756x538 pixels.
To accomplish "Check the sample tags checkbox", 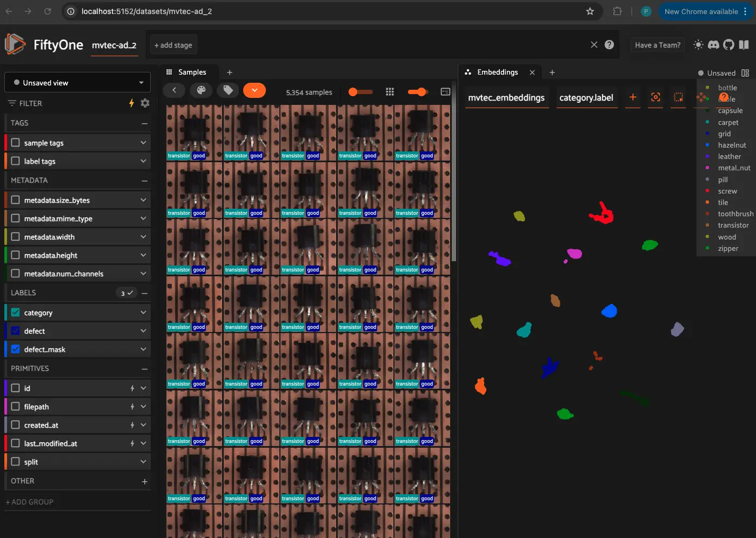I will pos(16,143).
